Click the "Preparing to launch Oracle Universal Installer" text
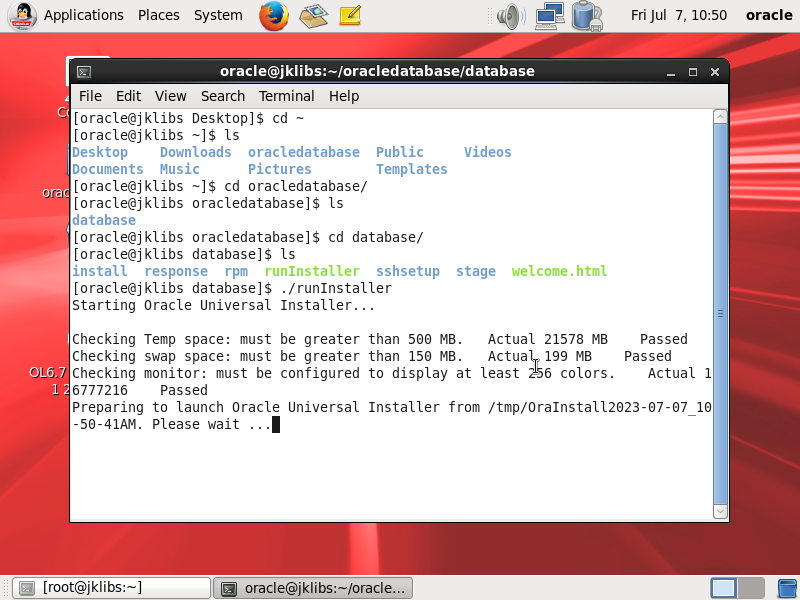 (256, 407)
